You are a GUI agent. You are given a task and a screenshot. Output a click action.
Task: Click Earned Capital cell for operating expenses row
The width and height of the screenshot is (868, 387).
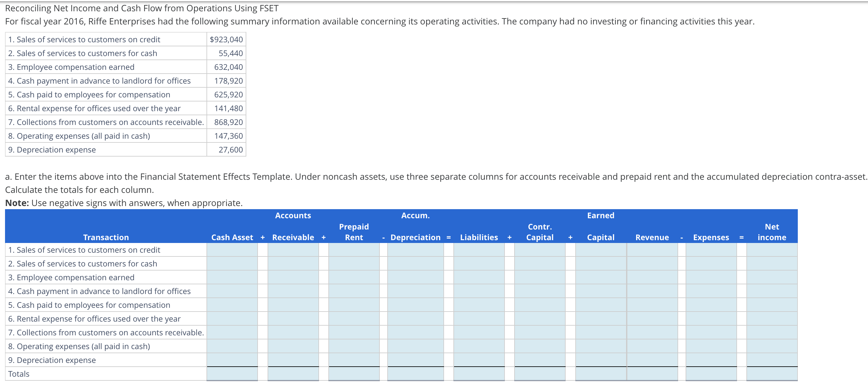600,347
